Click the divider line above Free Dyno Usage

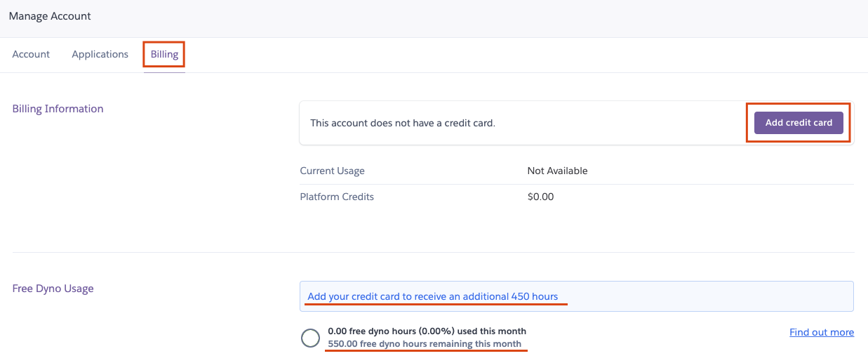tap(433, 252)
